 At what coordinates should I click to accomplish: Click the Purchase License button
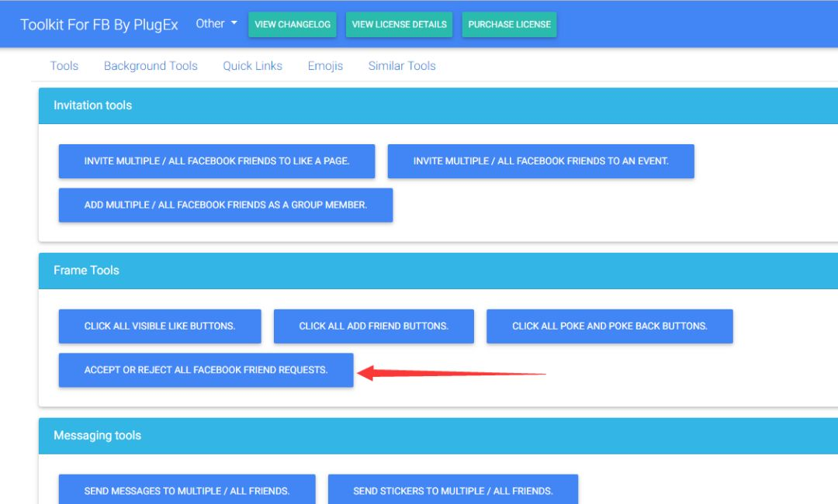click(x=509, y=25)
